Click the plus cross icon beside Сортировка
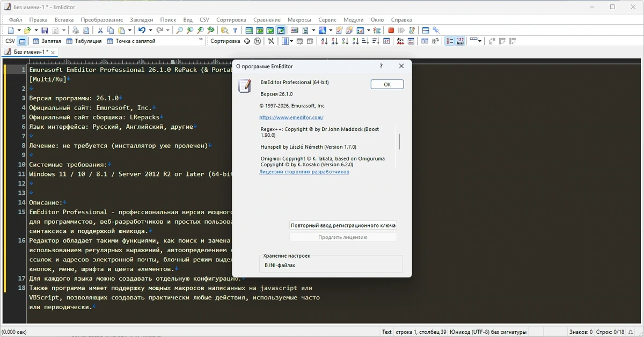 [247, 41]
